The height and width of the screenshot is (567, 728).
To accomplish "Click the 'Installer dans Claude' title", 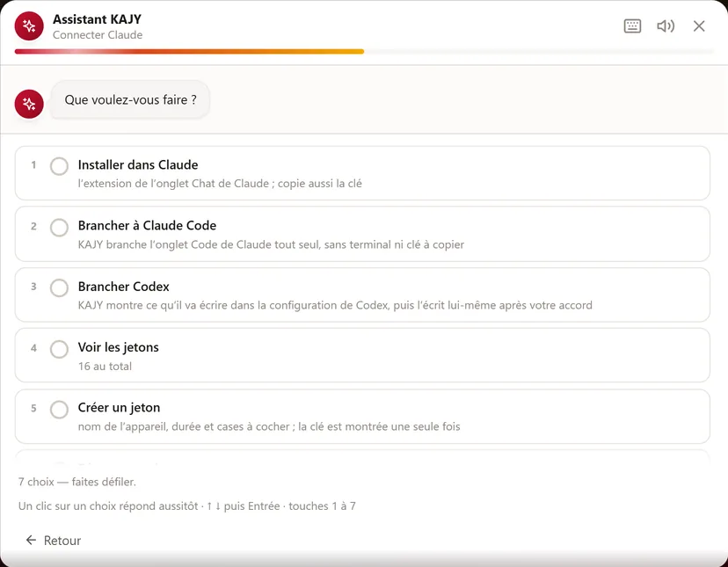I will pyautogui.click(x=138, y=165).
